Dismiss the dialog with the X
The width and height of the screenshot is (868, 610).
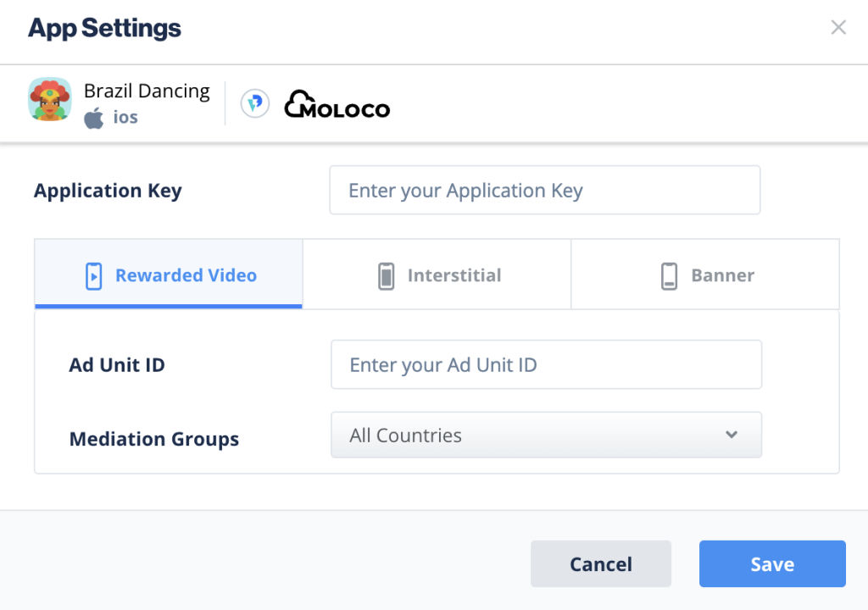click(x=837, y=27)
